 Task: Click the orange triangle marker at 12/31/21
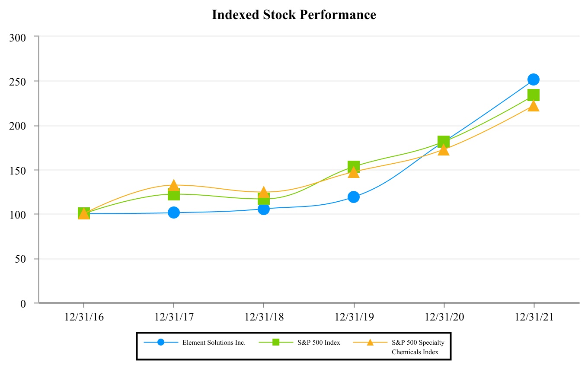coord(533,106)
